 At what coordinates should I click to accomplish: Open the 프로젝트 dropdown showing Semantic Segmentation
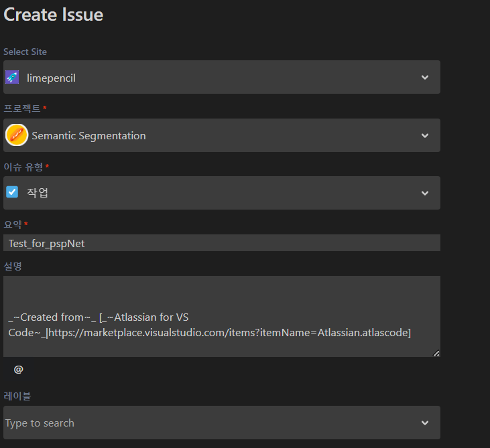click(222, 135)
